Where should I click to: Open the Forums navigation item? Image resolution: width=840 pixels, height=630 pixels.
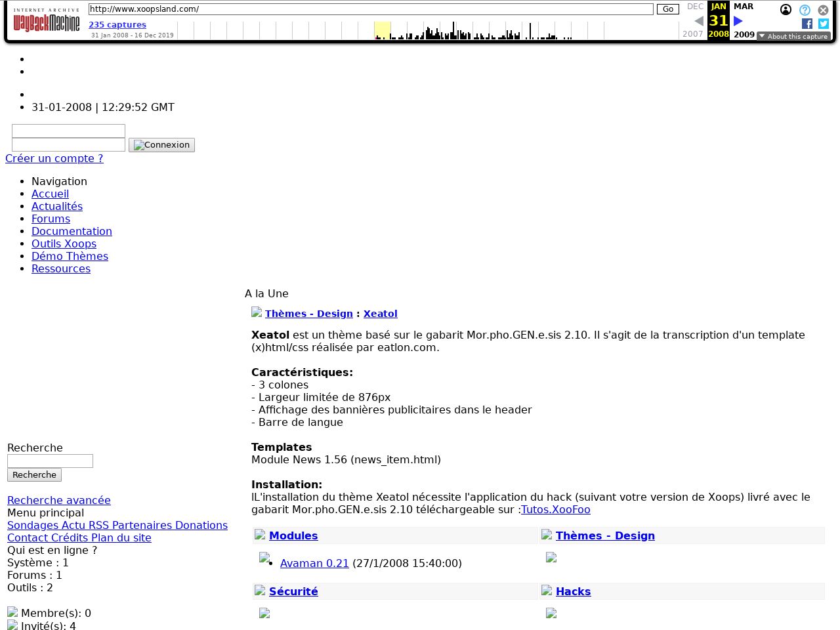(51, 219)
